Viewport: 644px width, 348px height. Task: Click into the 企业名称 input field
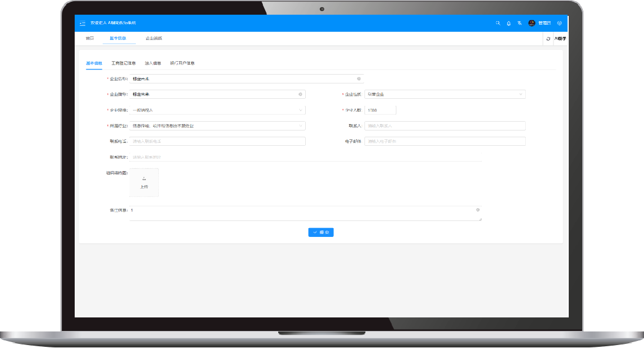click(246, 79)
